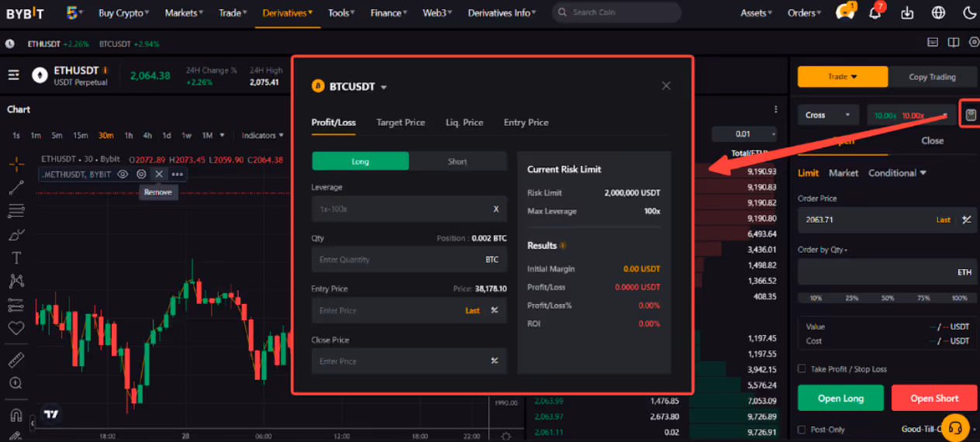The image size is (980, 442).
Task: Click the TradingView logo on chart
Action: click(x=51, y=414)
